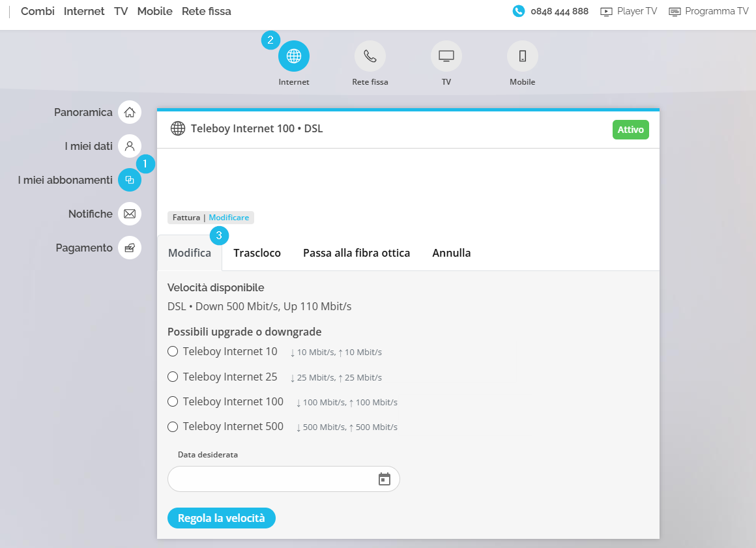The width and height of the screenshot is (756, 548).
Task: Open the Annulla tab
Action: pos(451,253)
